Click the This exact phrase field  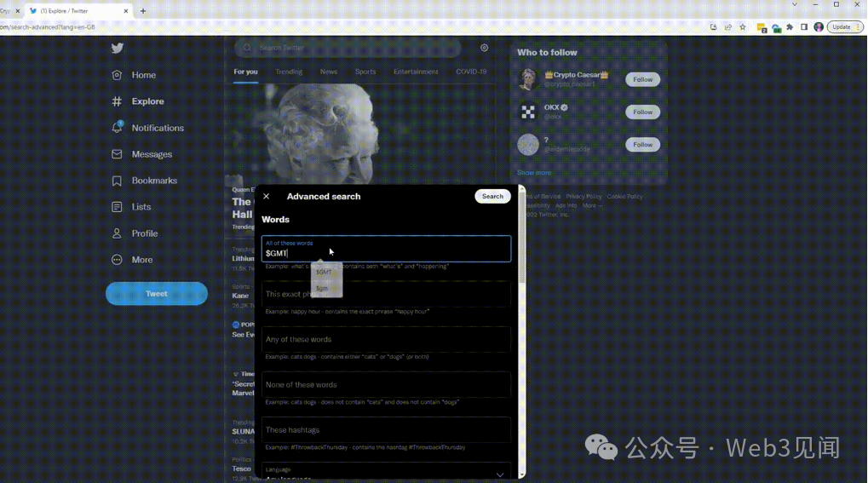[x=386, y=294]
